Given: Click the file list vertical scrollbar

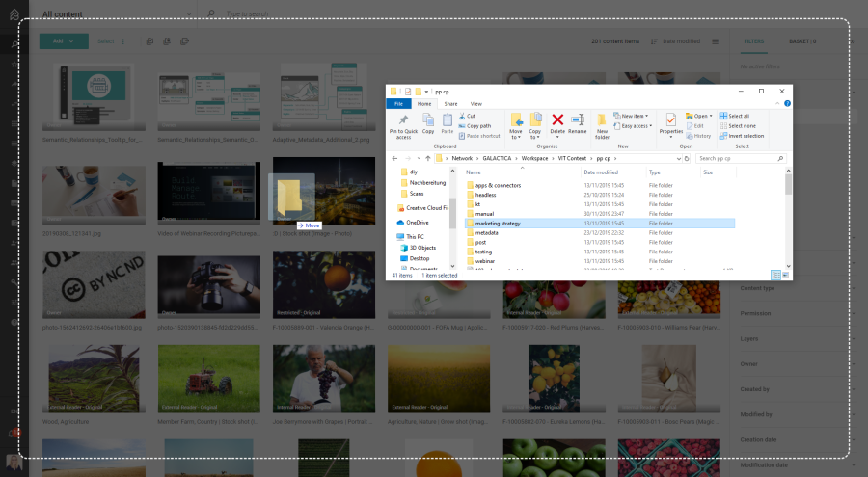Looking at the screenshot, I should (788, 219).
